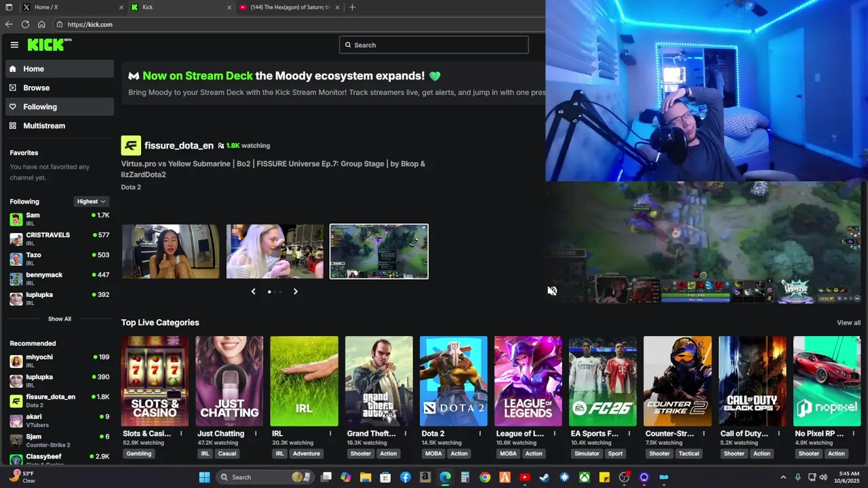Close the Kick tab
Viewport: 868px width, 488px height.
pos(229,7)
